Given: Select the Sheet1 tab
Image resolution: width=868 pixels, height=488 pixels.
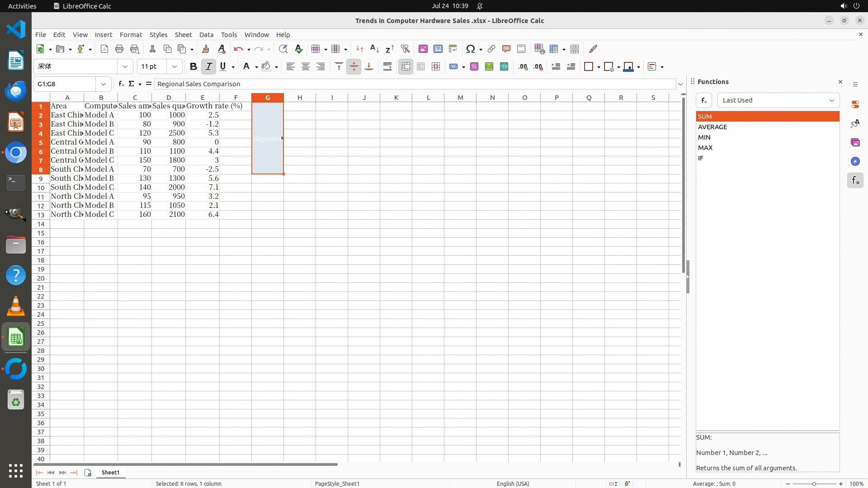Looking at the screenshot, I should (110, 472).
